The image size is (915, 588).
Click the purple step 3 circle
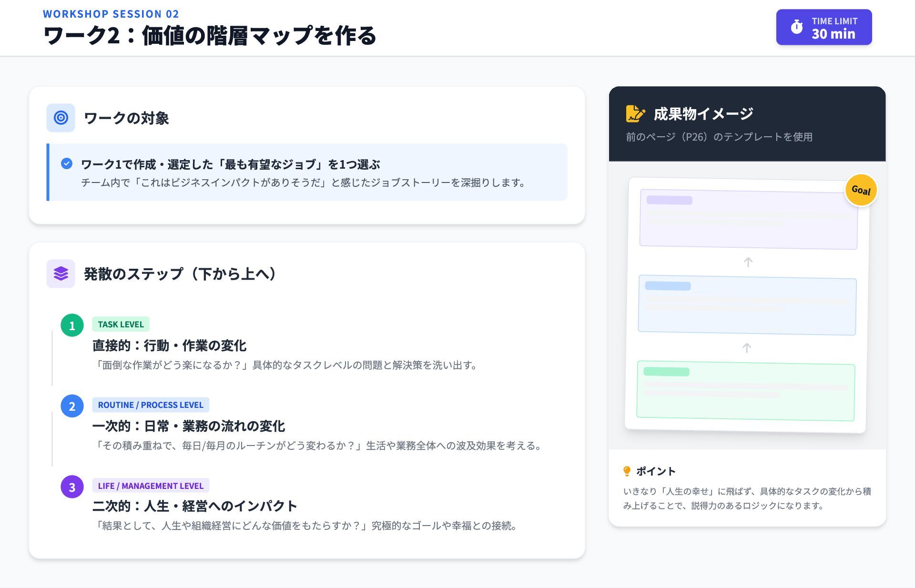tap(72, 487)
